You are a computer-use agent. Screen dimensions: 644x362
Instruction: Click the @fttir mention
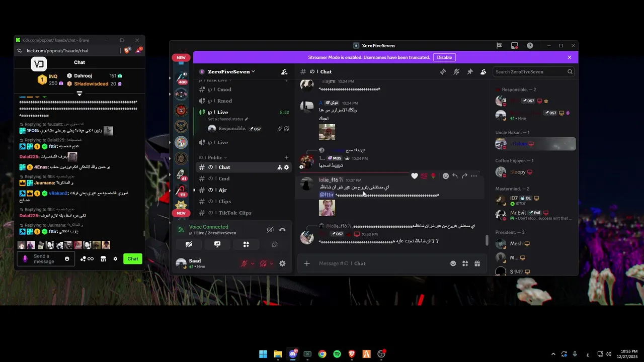pyautogui.click(x=327, y=195)
